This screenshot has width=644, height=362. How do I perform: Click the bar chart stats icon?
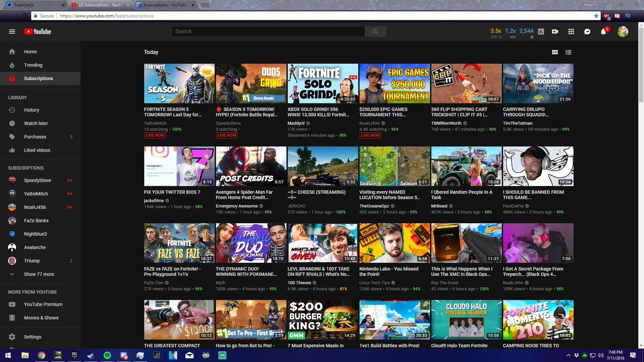pos(541,32)
